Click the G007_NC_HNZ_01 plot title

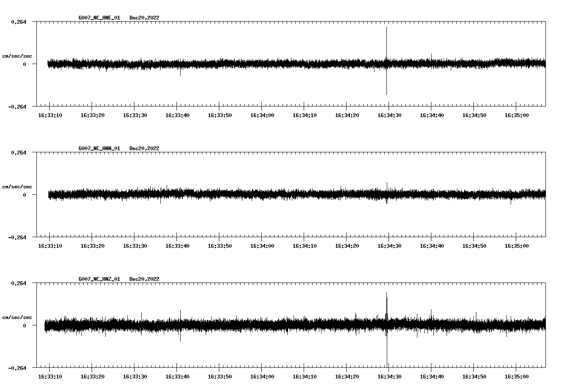99,279
